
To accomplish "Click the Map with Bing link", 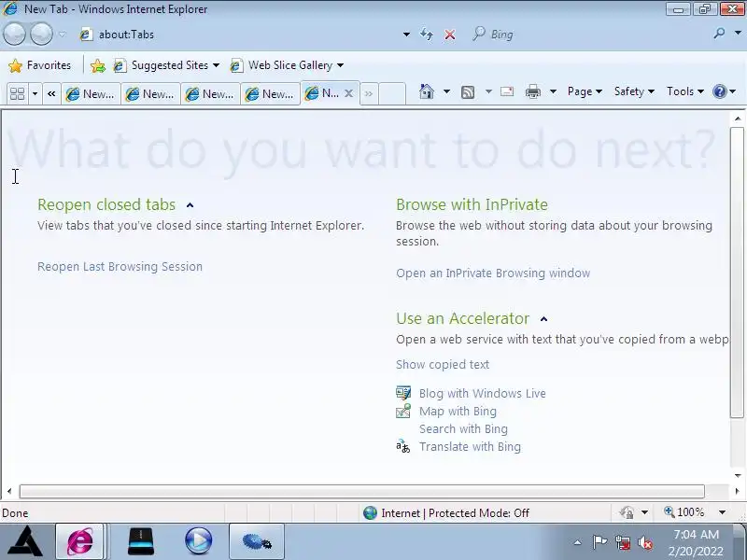I will 458,411.
